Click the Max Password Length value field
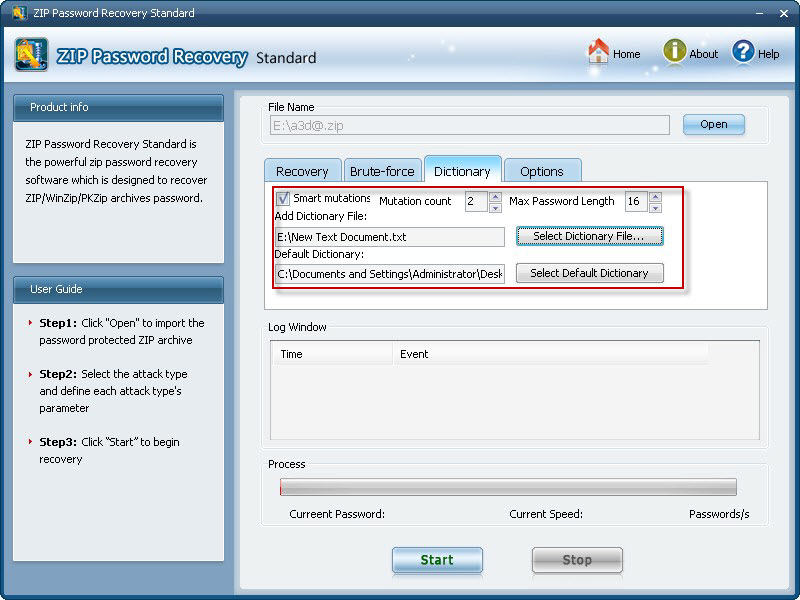Screen dimensions: 800x600 click(636, 202)
